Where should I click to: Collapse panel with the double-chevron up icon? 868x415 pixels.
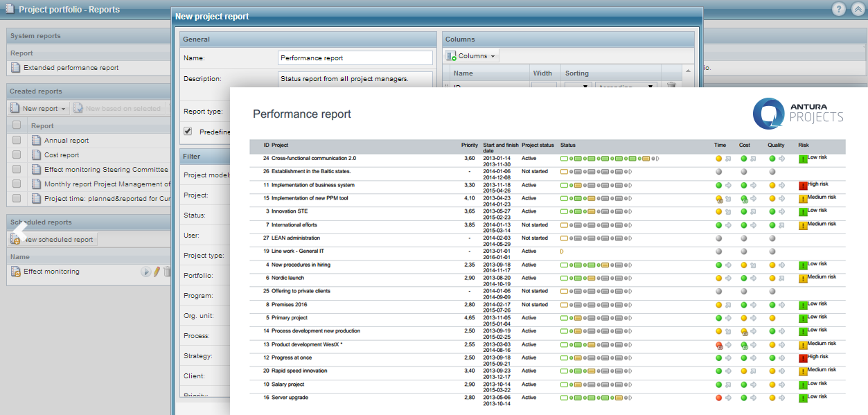[x=858, y=9]
